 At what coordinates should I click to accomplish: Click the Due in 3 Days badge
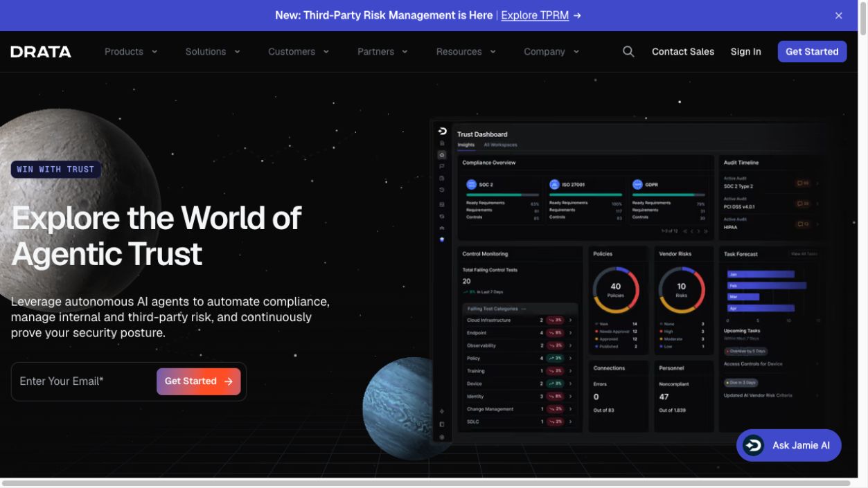741,383
